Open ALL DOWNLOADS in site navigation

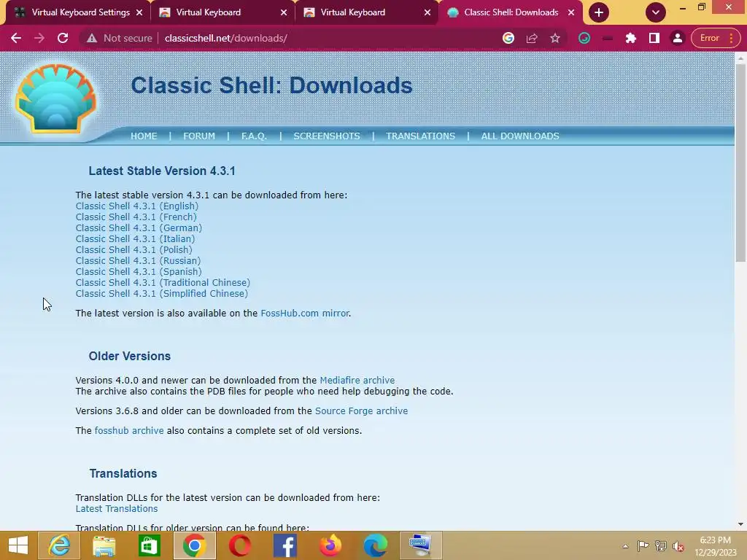pyautogui.click(x=520, y=136)
